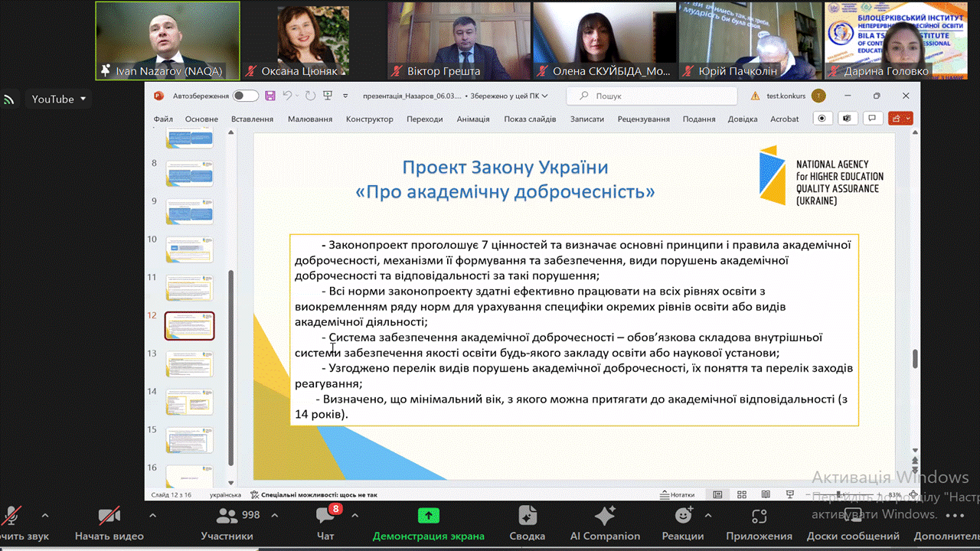
Task: Open the Вставлення ribbon tab
Action: pos(252,119)
